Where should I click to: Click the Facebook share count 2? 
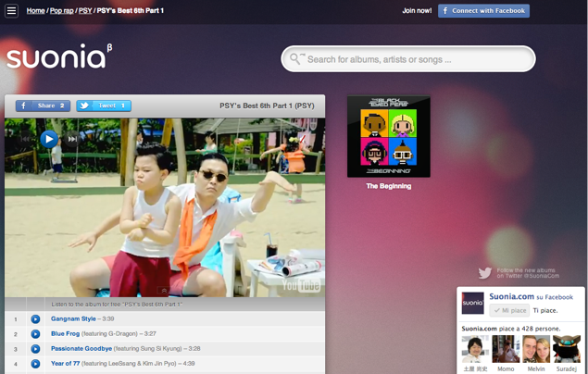[62, 106]
